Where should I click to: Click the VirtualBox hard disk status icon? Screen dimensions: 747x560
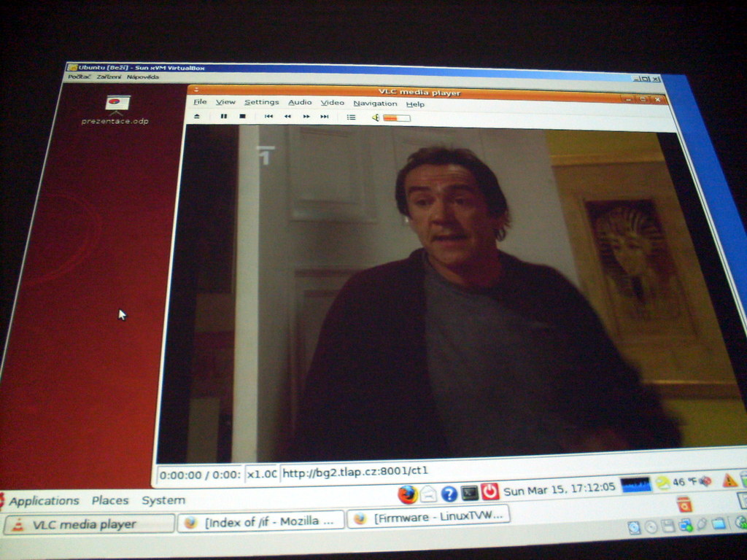coord(634,528)
